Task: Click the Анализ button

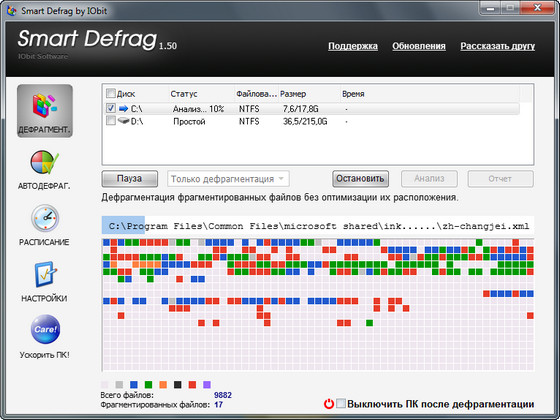Action: coord(429,179)
